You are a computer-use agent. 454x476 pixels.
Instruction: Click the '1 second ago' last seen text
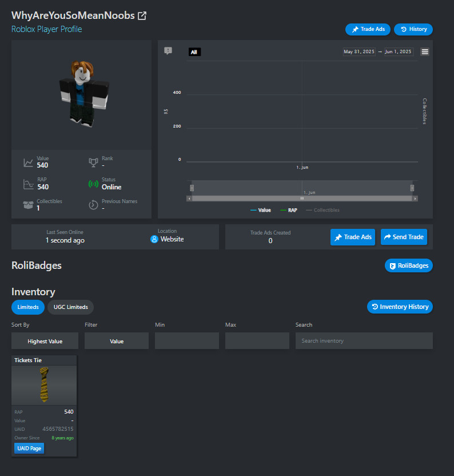65,240
